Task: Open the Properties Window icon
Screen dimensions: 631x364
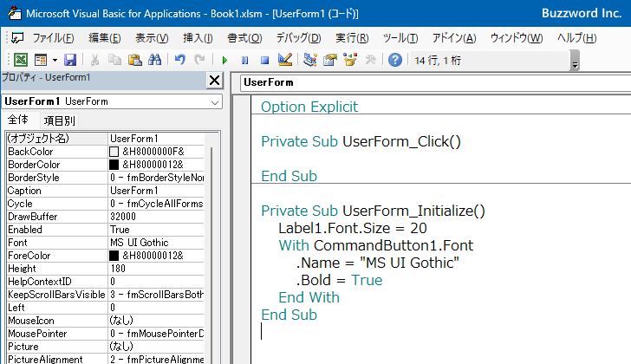Action: [x=330, y=60]
